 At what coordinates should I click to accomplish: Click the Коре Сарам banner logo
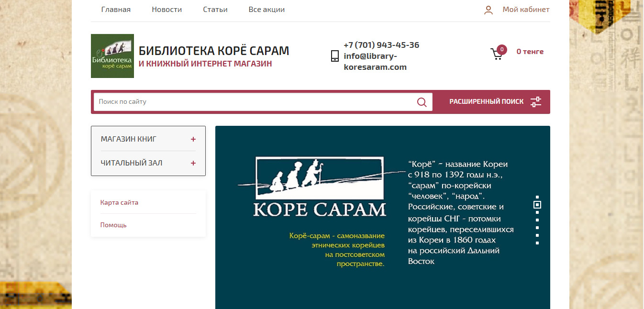coord(319,187)
